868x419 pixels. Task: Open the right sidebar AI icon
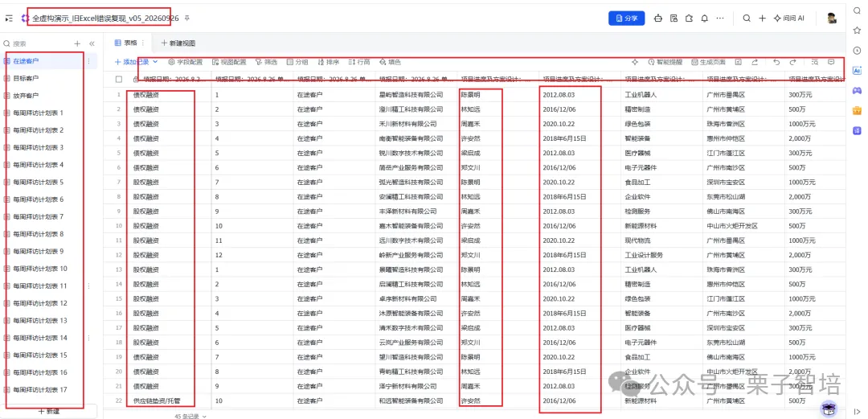coord(857,71)
